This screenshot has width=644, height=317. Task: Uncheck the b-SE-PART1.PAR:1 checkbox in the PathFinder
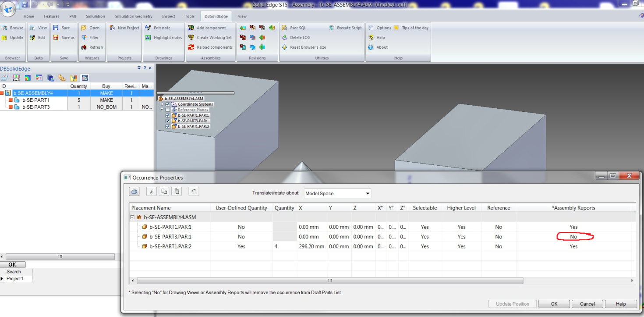point(168,115)
